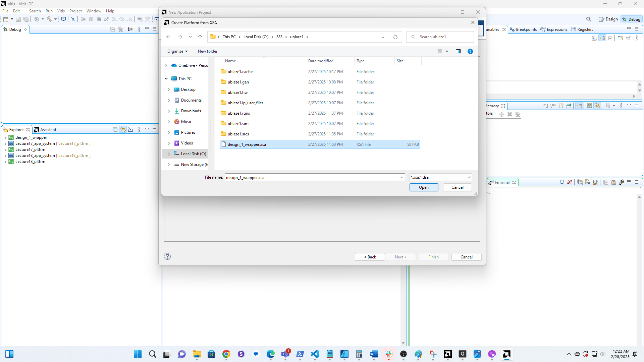
Task: Select the ublaze1.srcs folder
Action: click(238, 134)
